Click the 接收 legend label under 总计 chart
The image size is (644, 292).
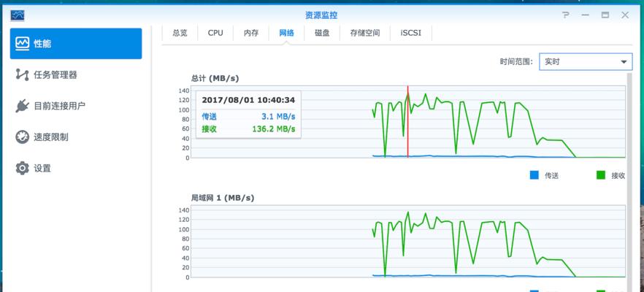tap(618, 176)
